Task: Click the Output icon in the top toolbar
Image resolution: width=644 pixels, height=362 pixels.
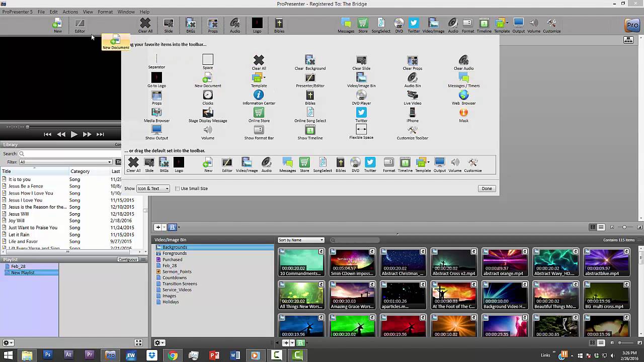Action: coord(519,26)
